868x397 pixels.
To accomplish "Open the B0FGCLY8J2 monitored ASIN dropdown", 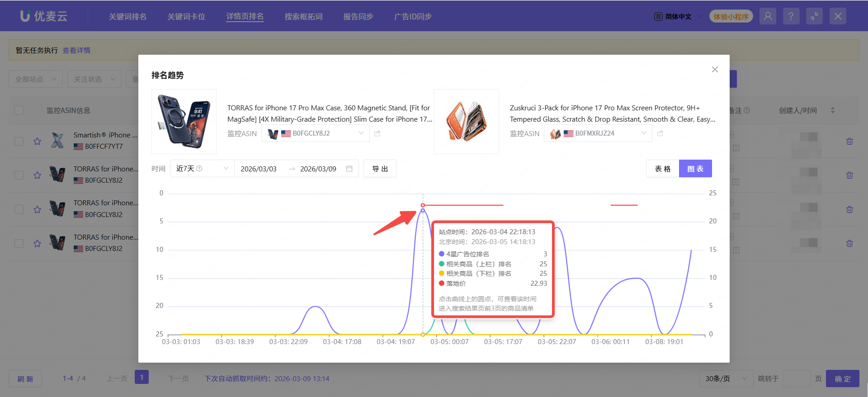I will [315, 133].
